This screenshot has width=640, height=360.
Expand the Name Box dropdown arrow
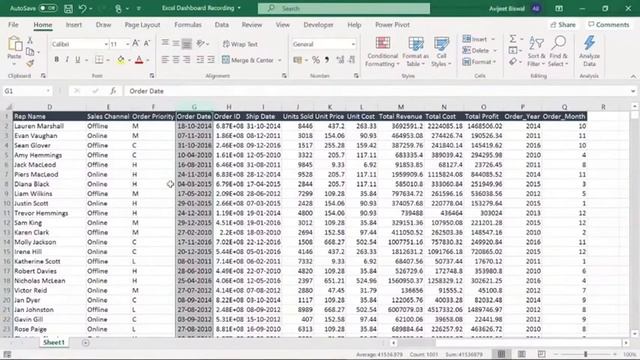click(x=48, y=91)
